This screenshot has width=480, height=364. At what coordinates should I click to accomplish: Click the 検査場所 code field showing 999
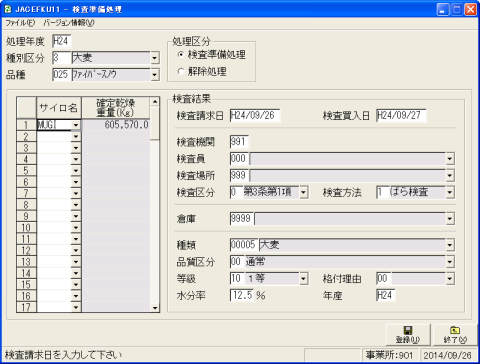tap(239, 175)
